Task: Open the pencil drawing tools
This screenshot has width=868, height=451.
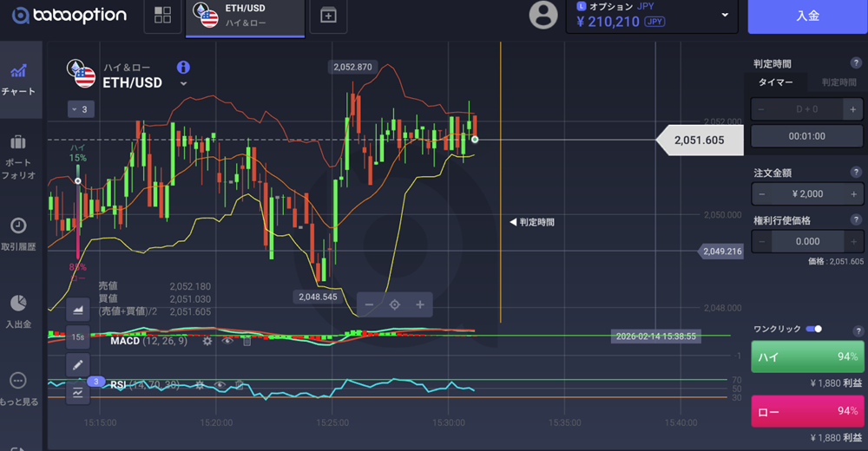Action: 78,364
